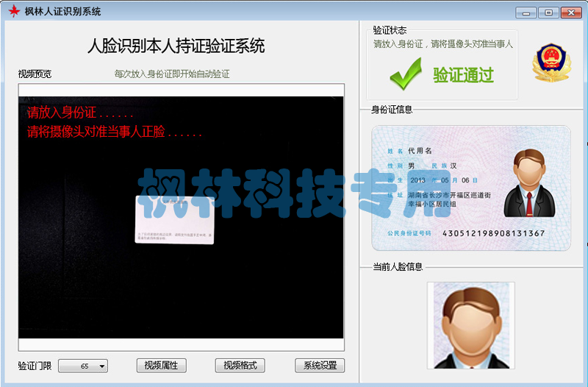Click the green verification checkmark icon
The height and width of the screenshot is (387, 588).
pos(406,74)
